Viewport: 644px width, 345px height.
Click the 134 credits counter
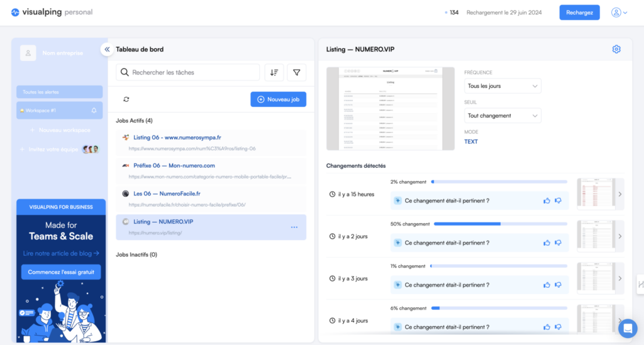pos(452,13)
